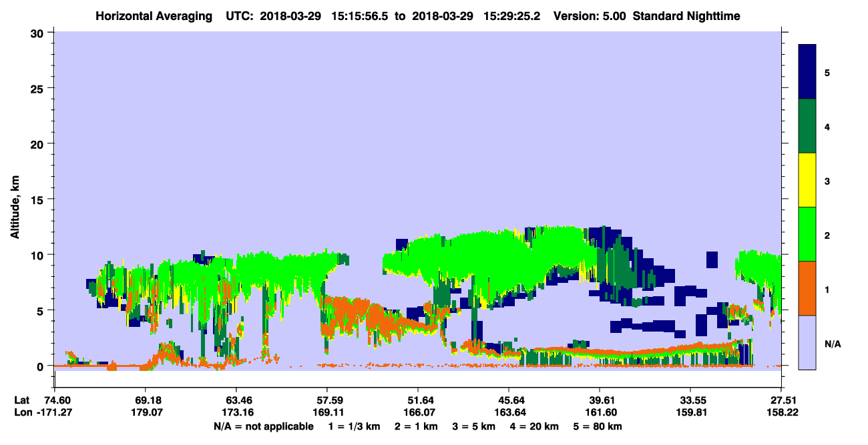868x445 pixels.
Task: Click the legend entry '3 = 5 km'
Action: pyautogui.click(x=474, y=426)
